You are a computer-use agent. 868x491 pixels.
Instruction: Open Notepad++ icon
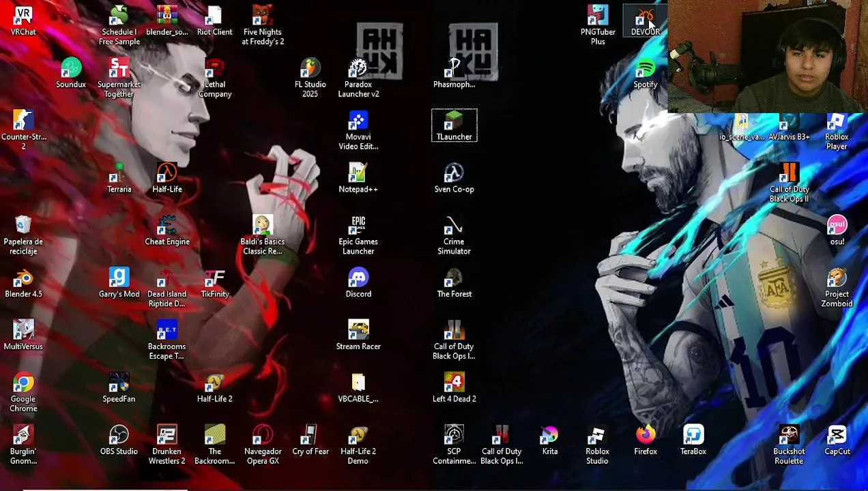coord(358,179)
